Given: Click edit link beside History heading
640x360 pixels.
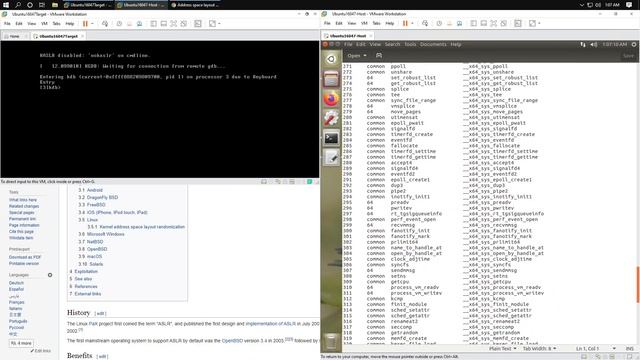Looking at the screenshot, I should (100, 313).
